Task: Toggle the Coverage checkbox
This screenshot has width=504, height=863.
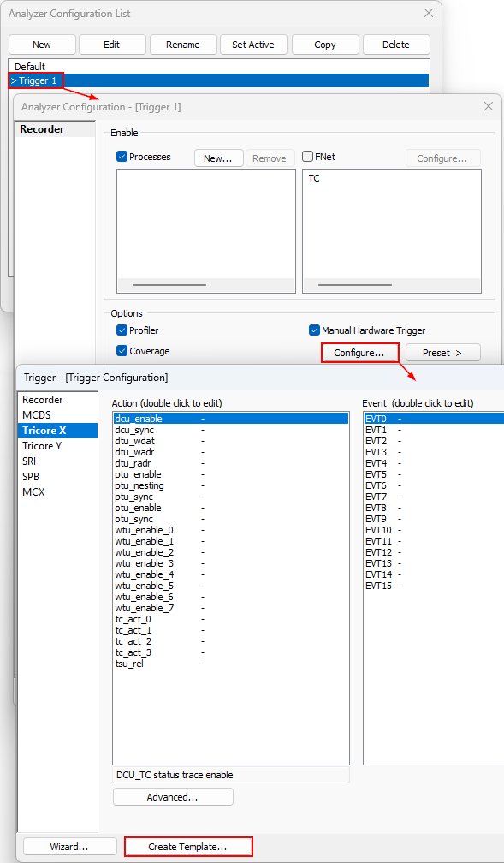Action: point(122,351)
